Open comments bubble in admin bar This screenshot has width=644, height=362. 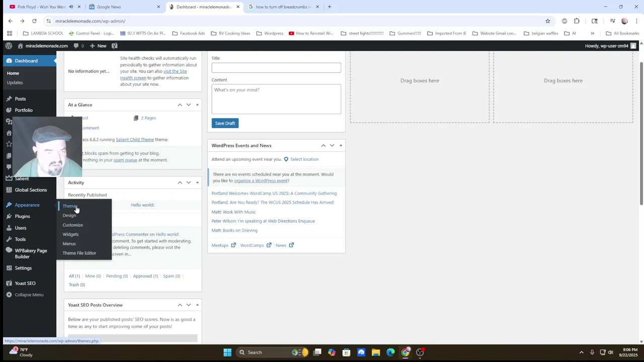click(76, 46)
